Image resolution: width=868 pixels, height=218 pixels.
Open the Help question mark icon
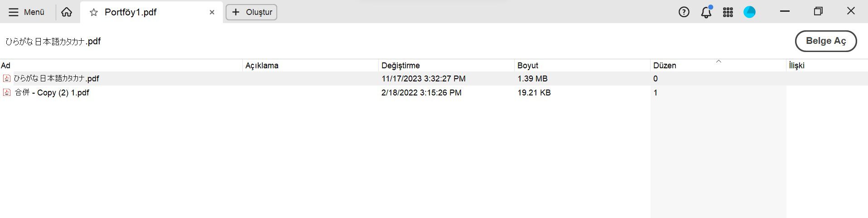(684, 12)
